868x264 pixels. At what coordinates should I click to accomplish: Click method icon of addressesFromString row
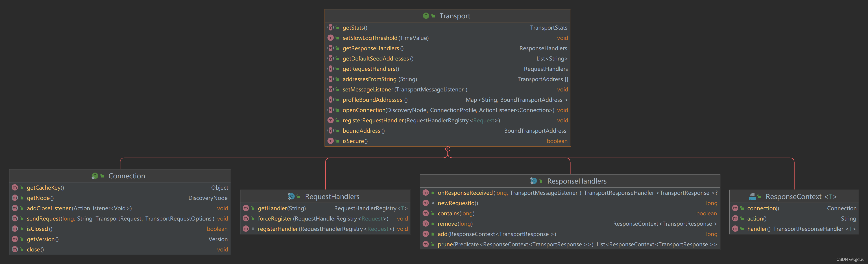[331, 79]
